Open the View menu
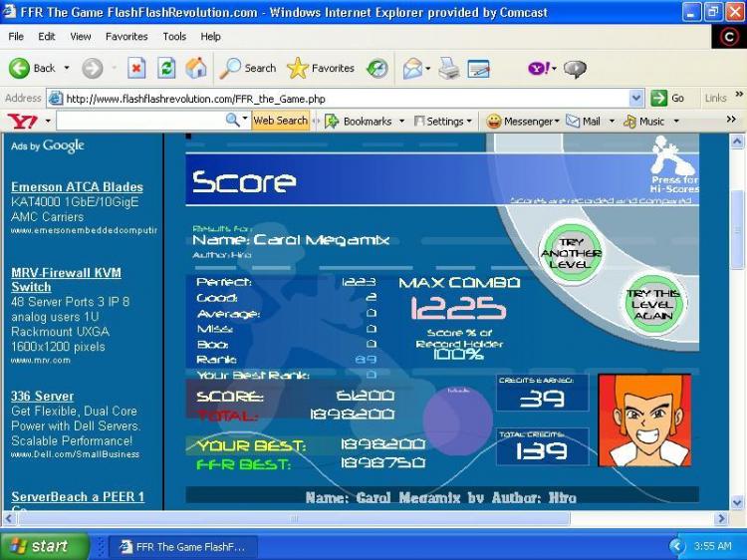 [80, 36]
